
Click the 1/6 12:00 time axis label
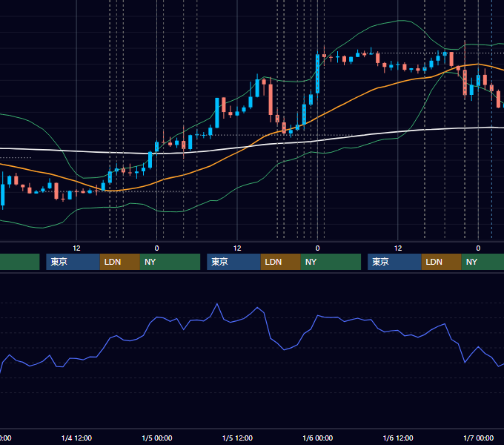point(398,438)
